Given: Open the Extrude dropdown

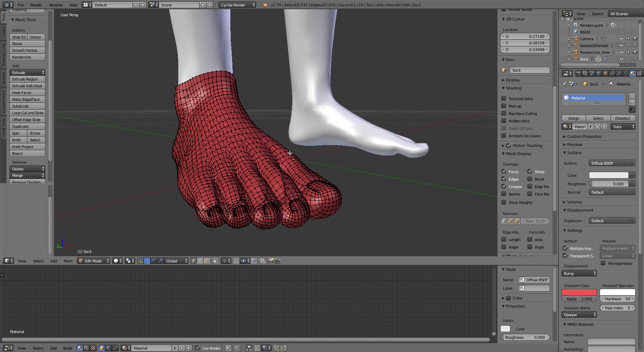Looking at the screenshot, I should coord(27,72).
